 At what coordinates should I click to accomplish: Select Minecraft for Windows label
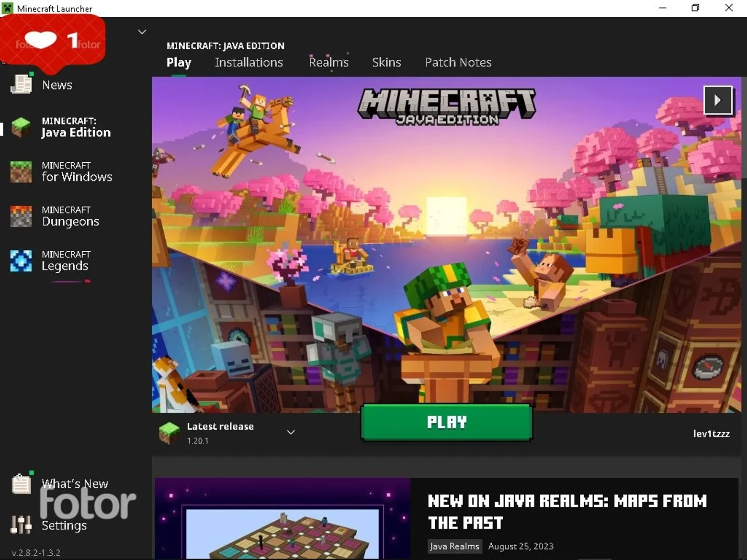click(77, 172)
